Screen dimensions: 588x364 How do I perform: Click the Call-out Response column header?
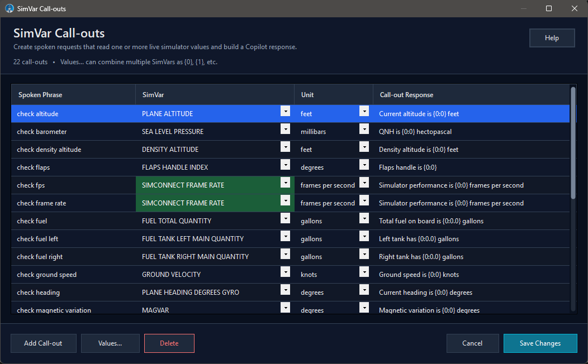click(x=471, y=95)
